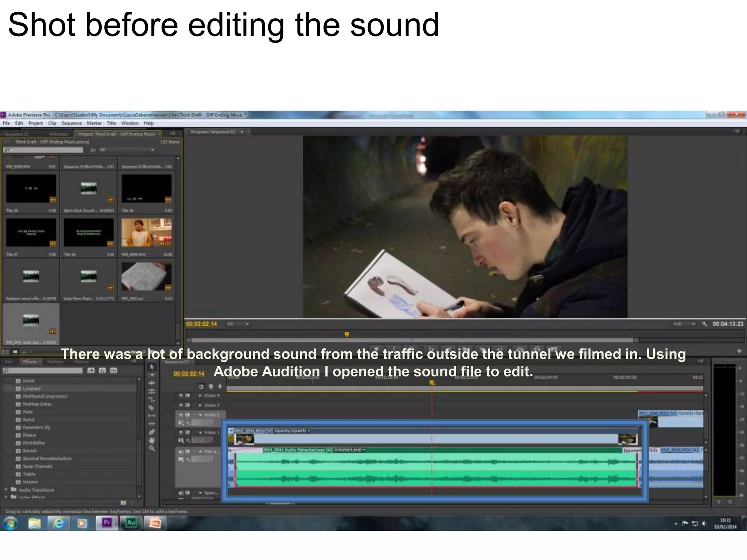Open Adobe Audition from the taskbar
Screen dimensions: 747x560
click(131, 523)
